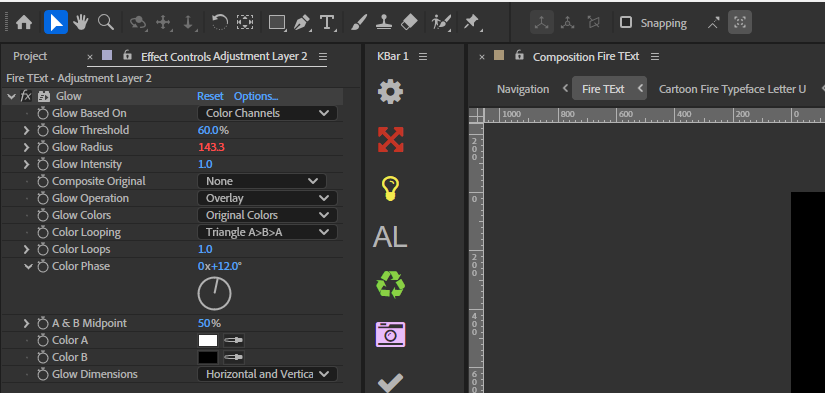Click the Color Phase angle dial
Screen dimensions: 825x393
[x=214, y=294]
